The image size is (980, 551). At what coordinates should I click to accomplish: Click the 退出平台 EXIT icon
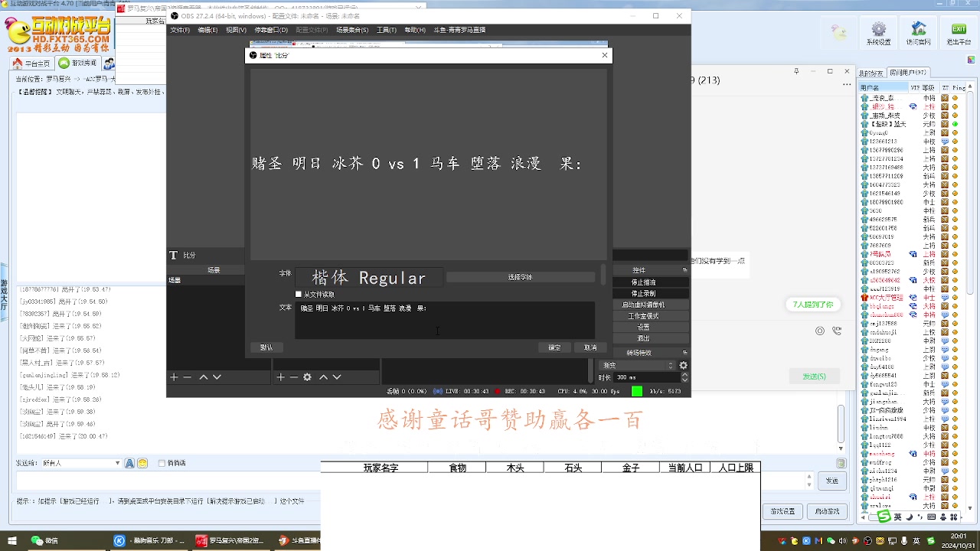point(959,32)
